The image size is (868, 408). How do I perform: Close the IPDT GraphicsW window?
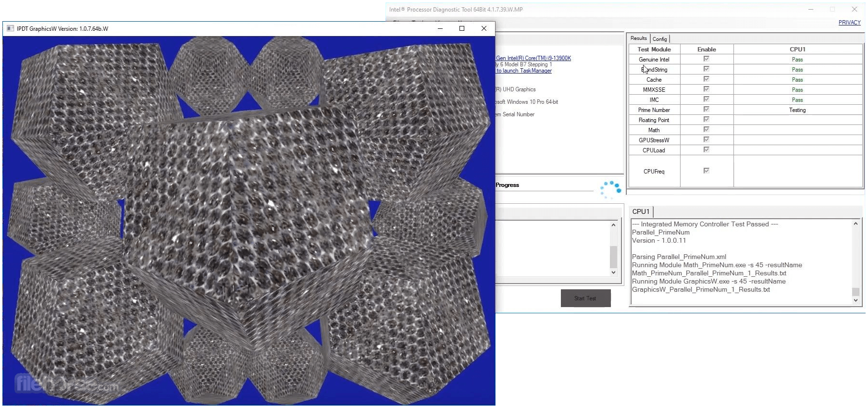click(x=484, y=29)
